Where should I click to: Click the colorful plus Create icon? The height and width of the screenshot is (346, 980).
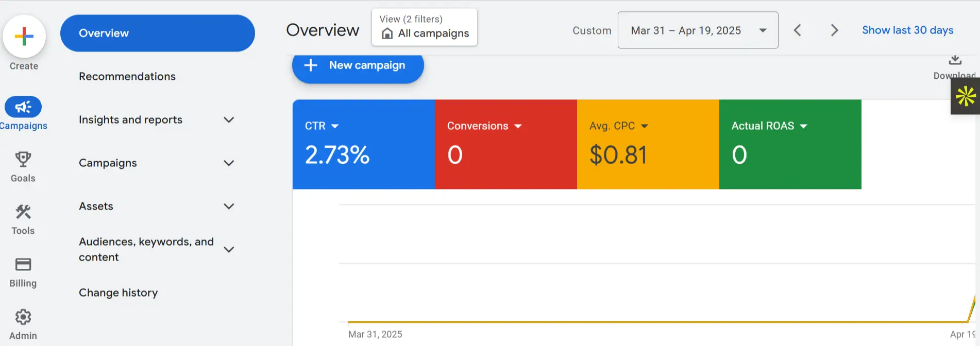(24, 37)
